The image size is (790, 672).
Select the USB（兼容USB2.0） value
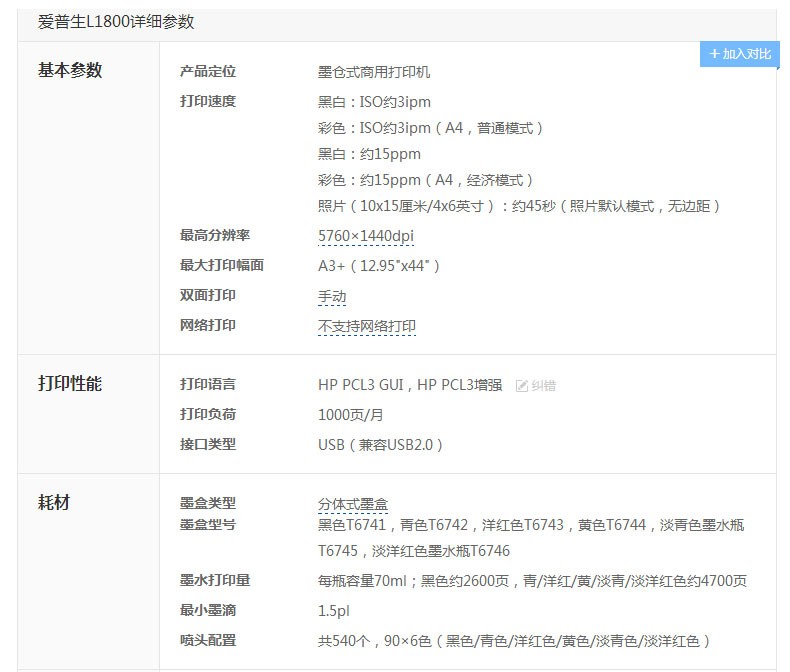tap(380, 445)
